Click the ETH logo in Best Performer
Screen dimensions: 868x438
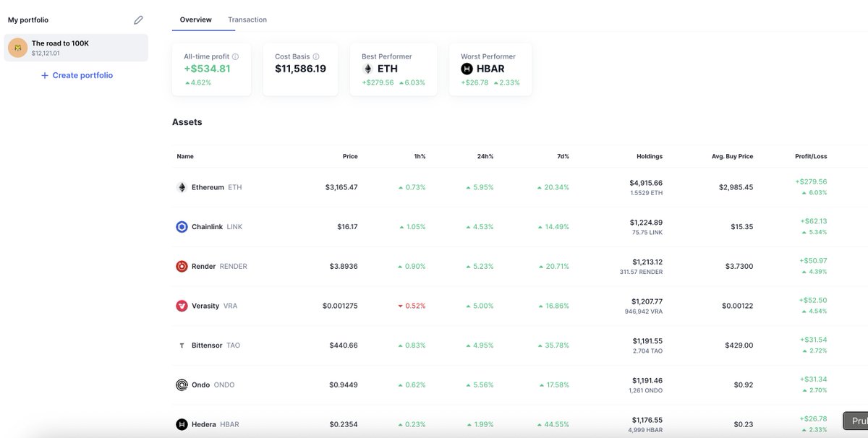coord(367,69)
